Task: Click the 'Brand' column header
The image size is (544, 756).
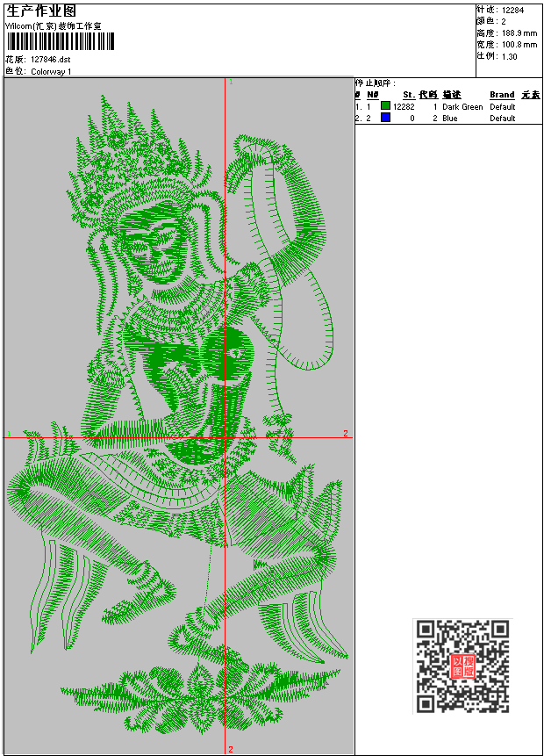Action: click(502, 95)
